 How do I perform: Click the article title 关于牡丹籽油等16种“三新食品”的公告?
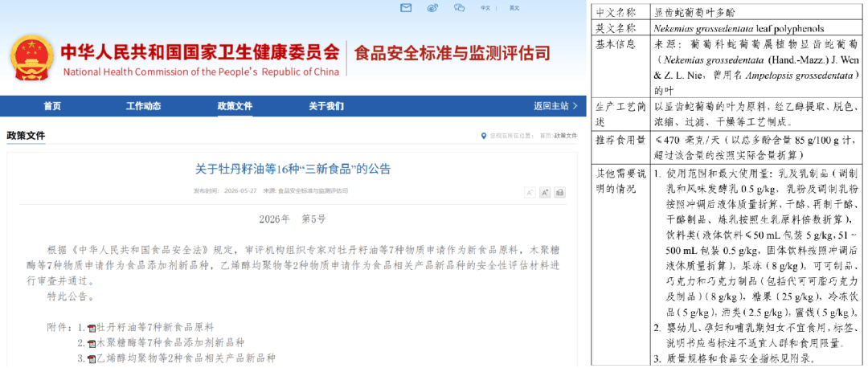[293, 169]
